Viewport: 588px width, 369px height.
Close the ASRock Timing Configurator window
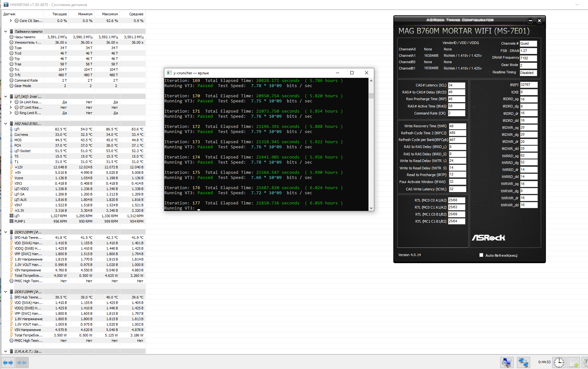coord(539,21)
